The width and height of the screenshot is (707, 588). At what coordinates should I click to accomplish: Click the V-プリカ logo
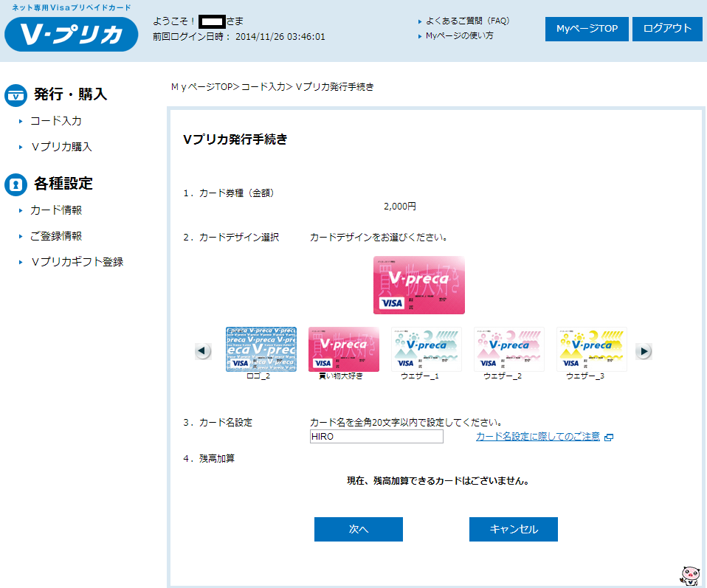(x=72, y=34)
